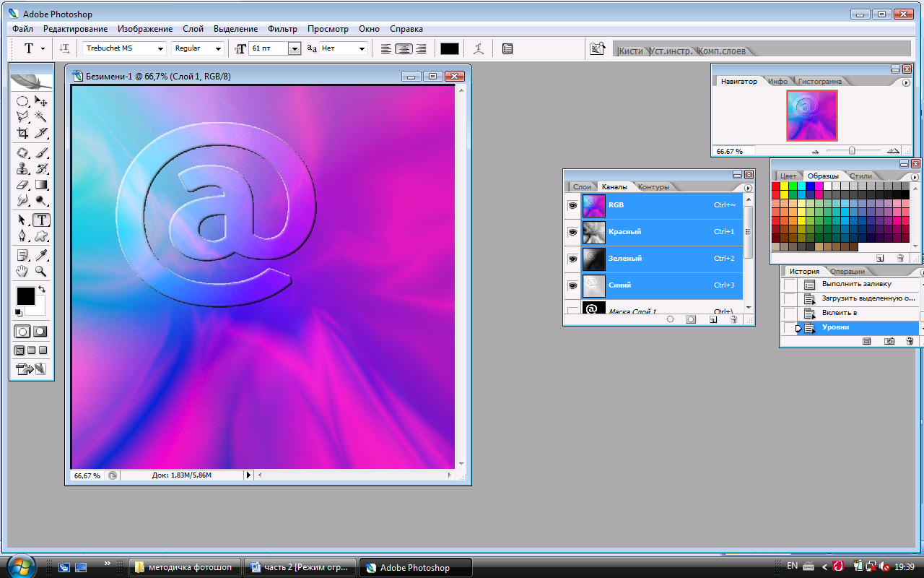924x578 pixels.
Task: Click the text color swatch in options bar
Action: [449, 48]
